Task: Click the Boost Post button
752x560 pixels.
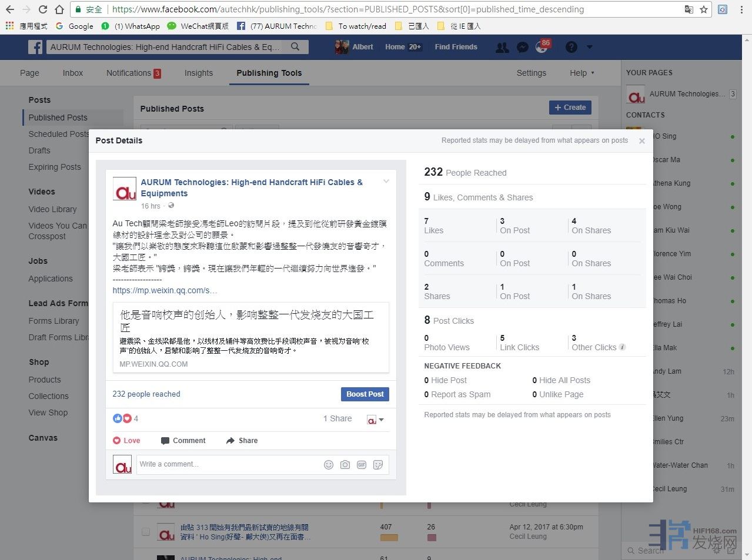Action: point(365,394)
